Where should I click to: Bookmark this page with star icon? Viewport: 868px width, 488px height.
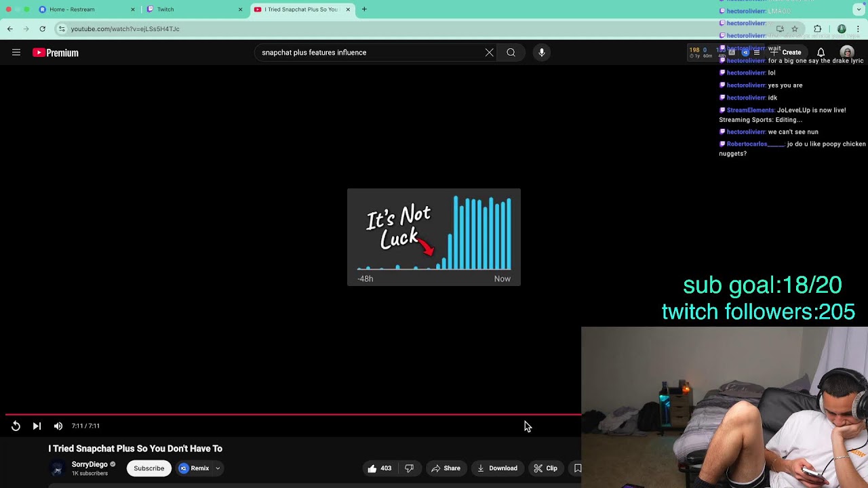[x=795, y=28]
